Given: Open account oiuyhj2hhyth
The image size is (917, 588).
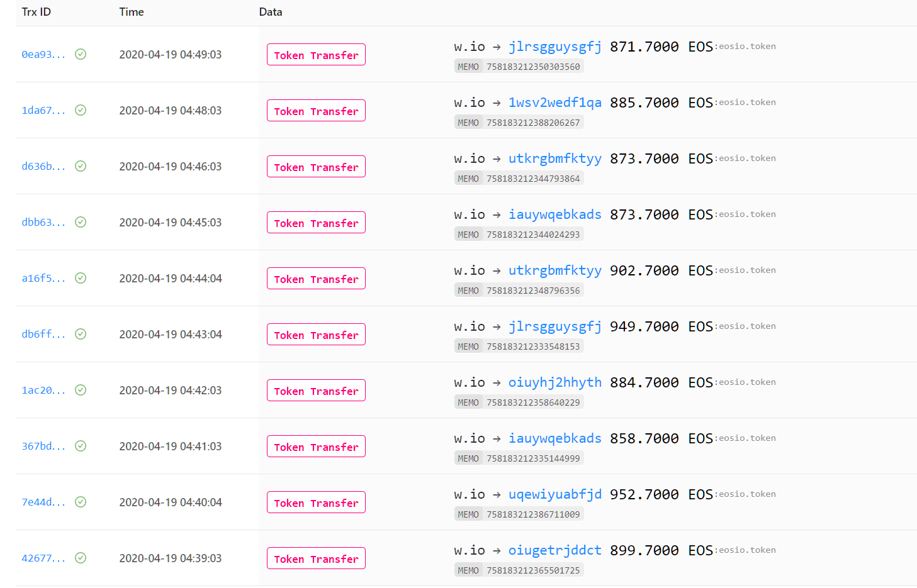Looking at the screenshot, I should pyautogui.click(x=555, y=383).
